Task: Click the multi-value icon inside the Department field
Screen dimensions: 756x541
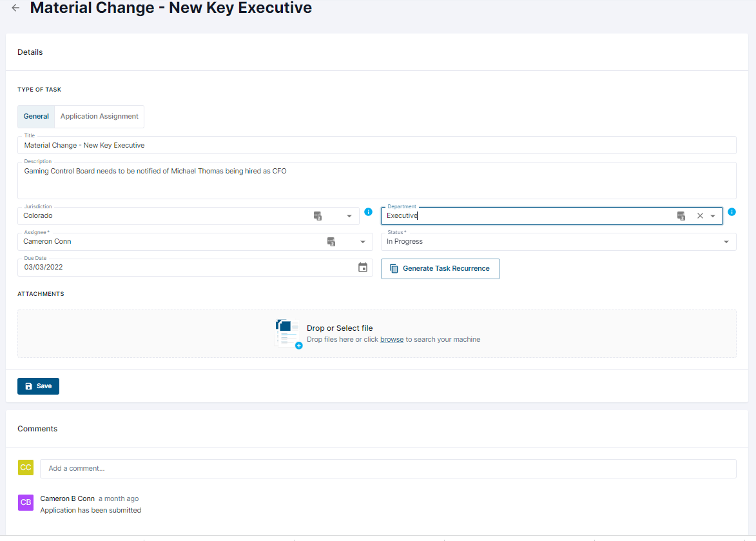Action: (x=681, y=215)
